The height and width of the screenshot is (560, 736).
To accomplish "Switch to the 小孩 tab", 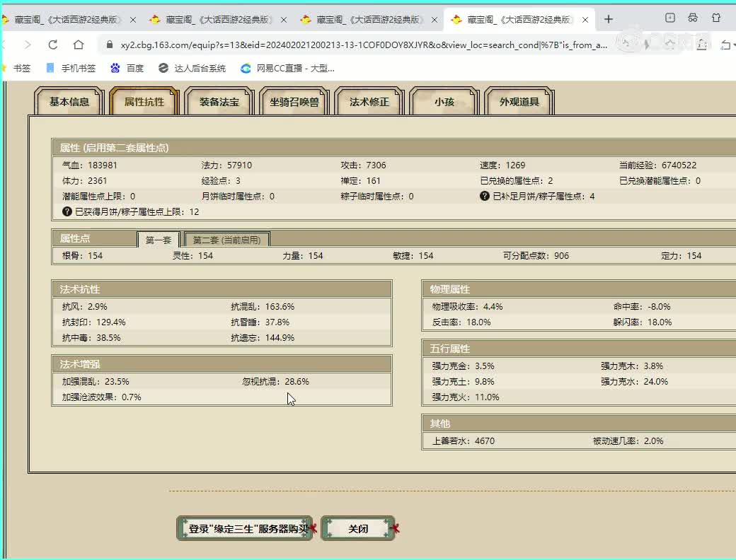I will click(444, 101).
